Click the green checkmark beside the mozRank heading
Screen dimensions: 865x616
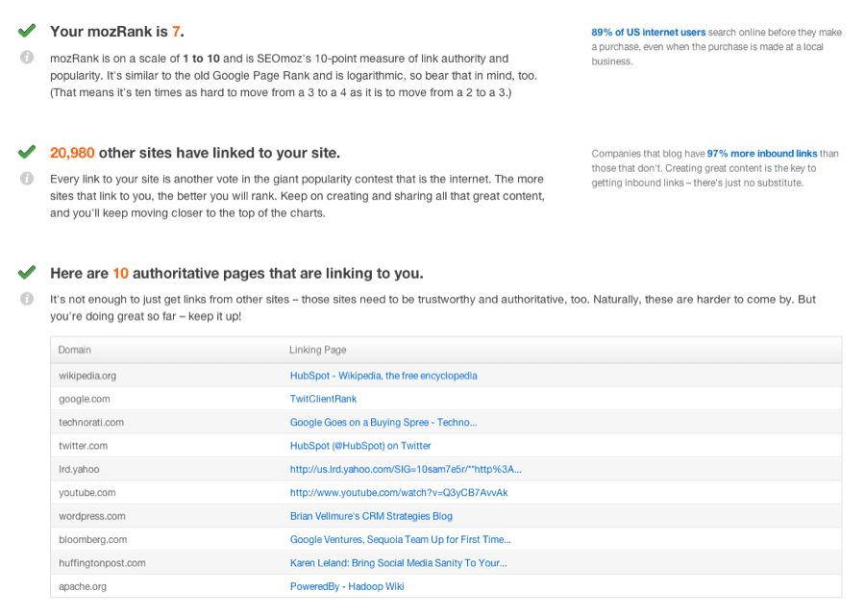click(26, 29)
